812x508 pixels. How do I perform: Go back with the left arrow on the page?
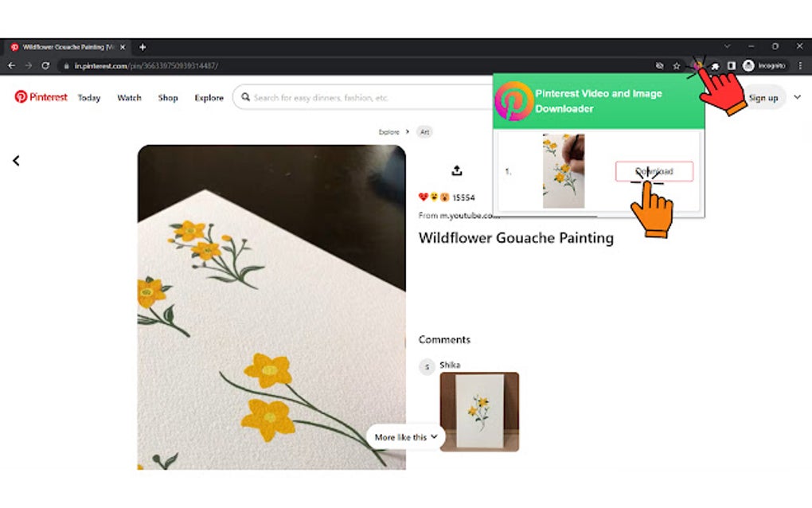coord(16,161)
